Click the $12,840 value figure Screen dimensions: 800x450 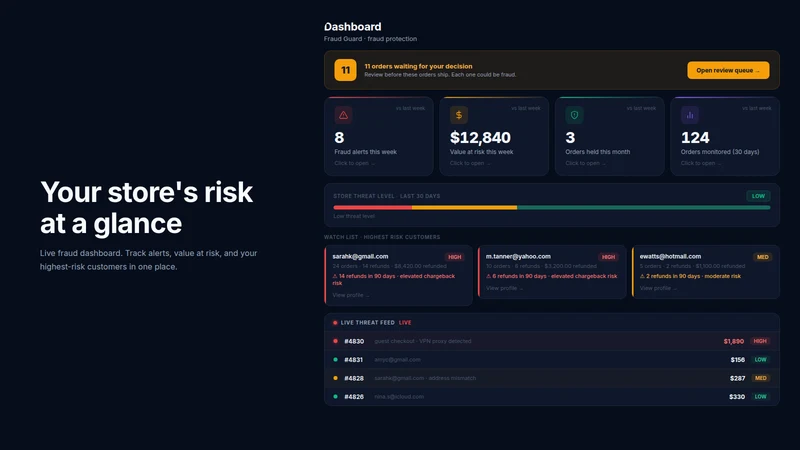tap(480, 138)
